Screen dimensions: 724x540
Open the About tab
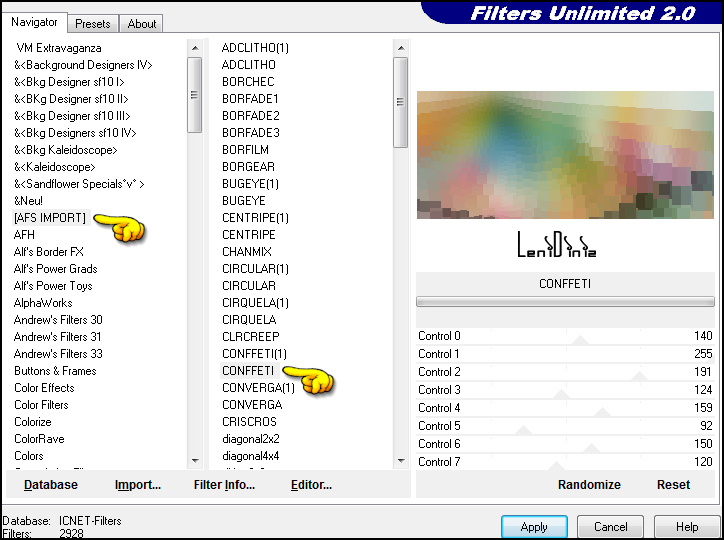pos(142,23)
